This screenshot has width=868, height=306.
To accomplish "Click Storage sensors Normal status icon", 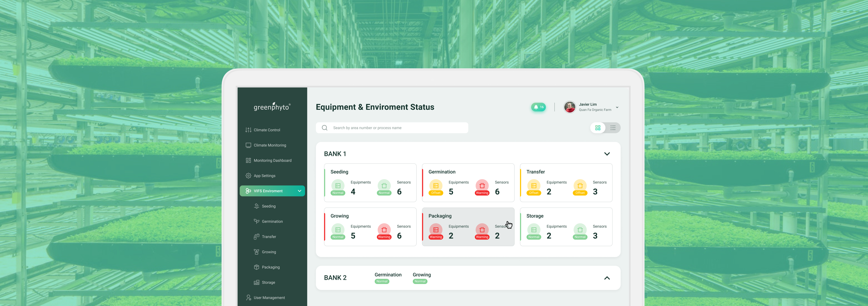I will coord(580,231).
